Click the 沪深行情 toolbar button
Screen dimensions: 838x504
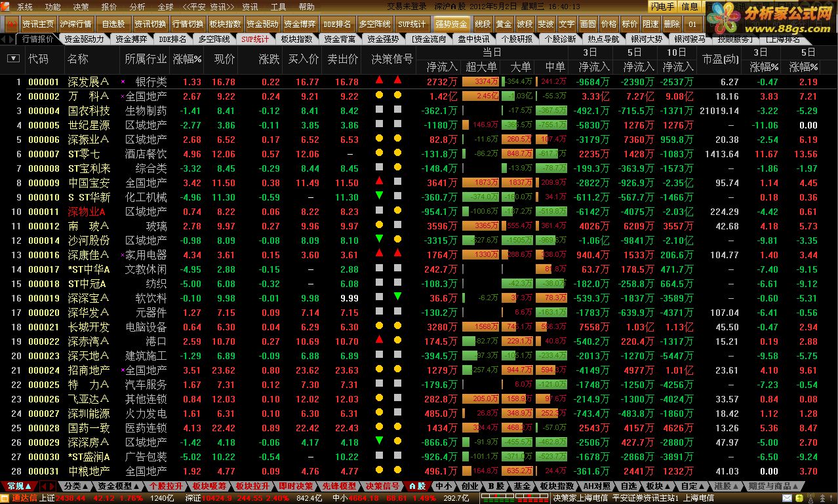tap(76, 24)
